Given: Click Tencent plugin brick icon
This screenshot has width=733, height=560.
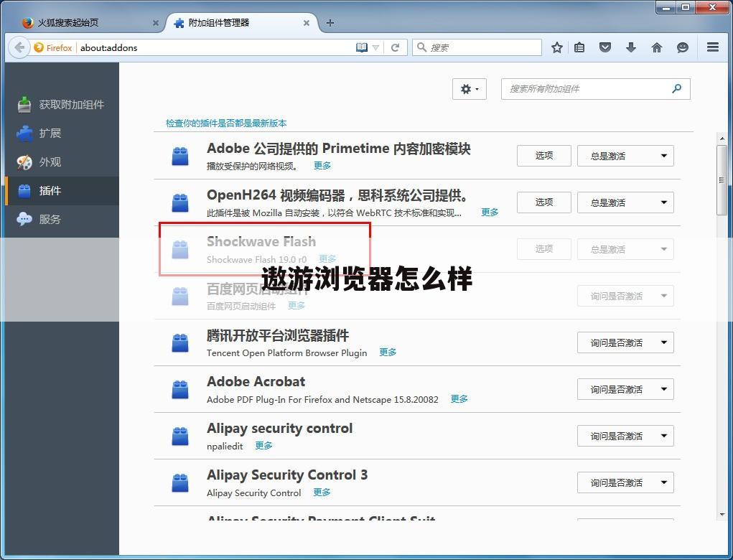Looking at the screenshot, I should 180,342.
